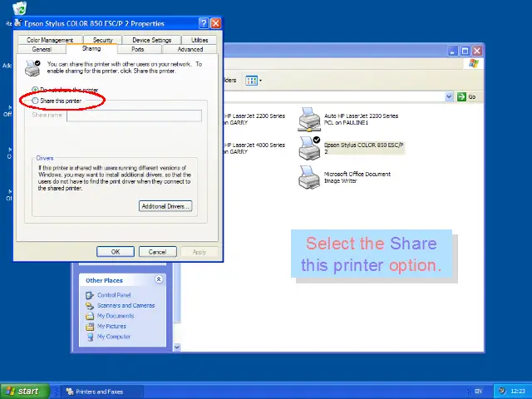Click the help question mark button

pyautogui.click(x=204, y=23)
